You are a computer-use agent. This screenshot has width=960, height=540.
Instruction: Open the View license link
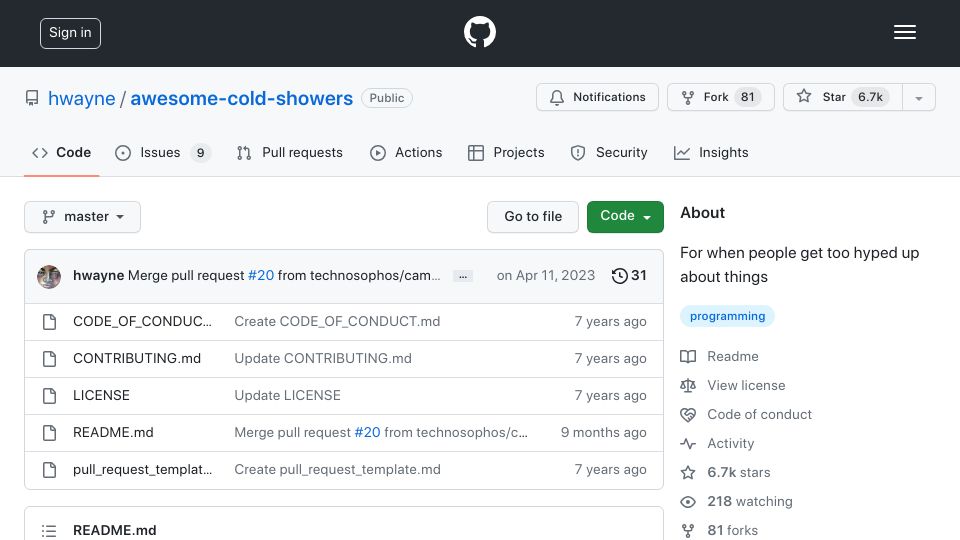click(x=733, y=385)
